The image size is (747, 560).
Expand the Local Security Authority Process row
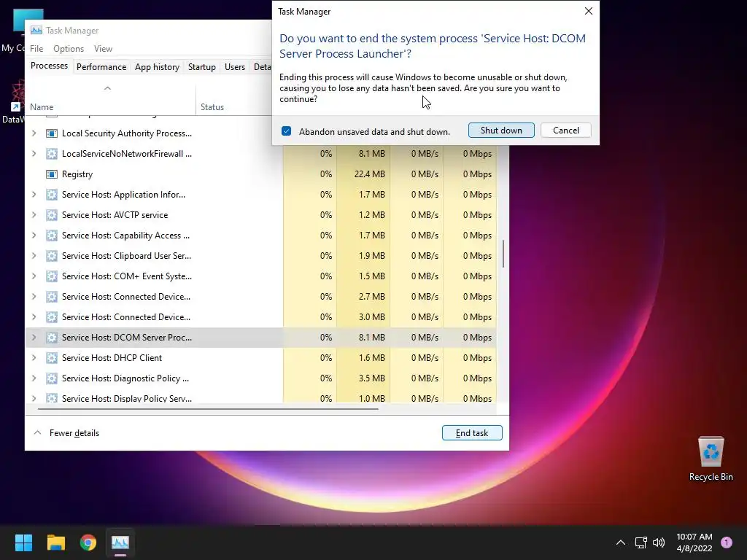click(34, 133)
